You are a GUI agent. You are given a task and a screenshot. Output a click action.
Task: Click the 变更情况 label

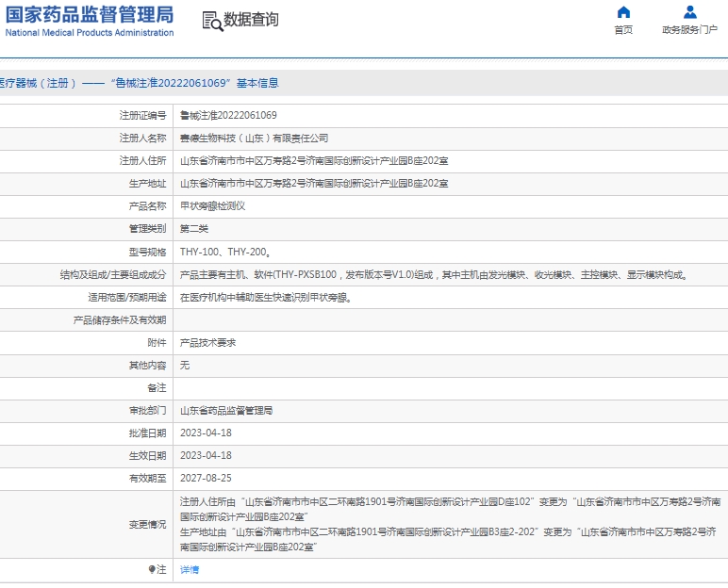click(x=147, y=525)
